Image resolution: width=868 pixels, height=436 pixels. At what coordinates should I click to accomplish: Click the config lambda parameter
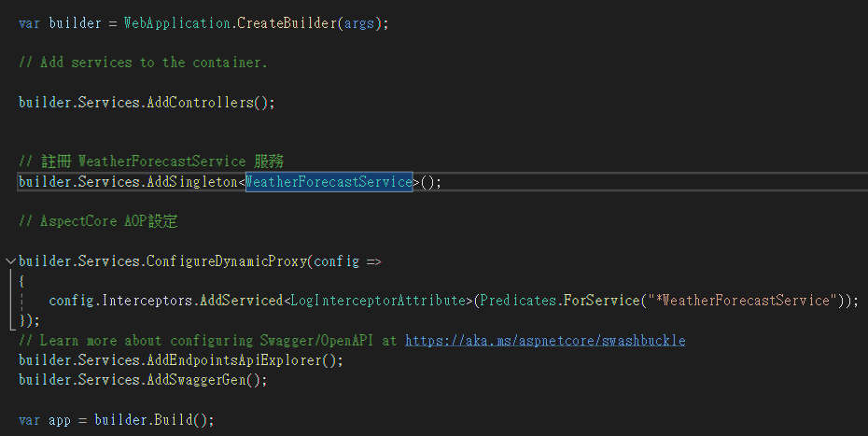pos(337,260)
